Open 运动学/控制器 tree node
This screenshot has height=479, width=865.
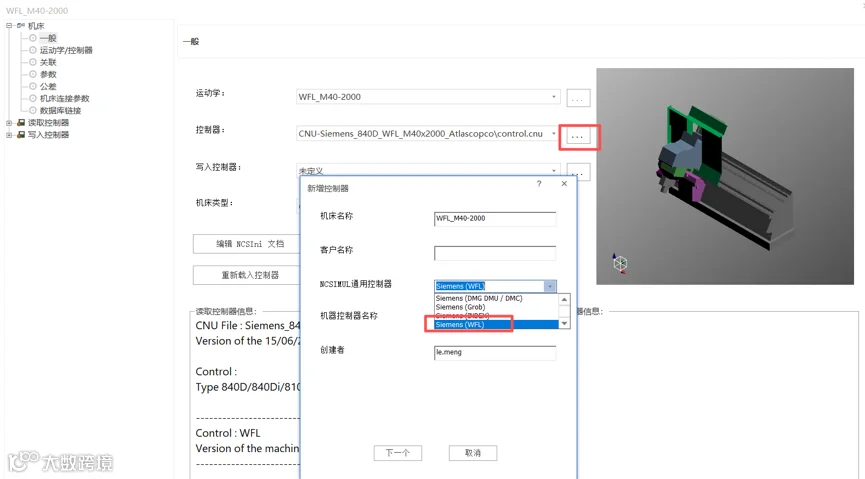pos(66,50)
